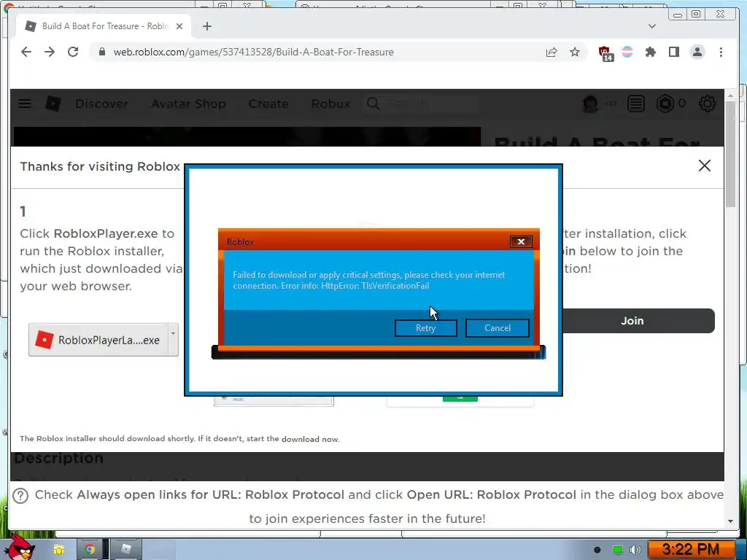The width and height of the screenshot is (747, 560).
Task: Click the help question mark icon
Action: [x=20, y=496]
